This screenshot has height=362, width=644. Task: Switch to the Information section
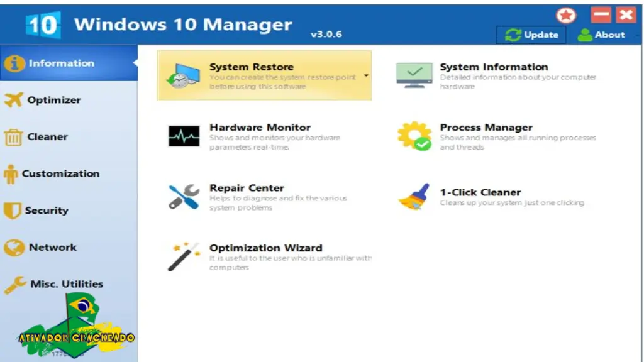coord(69,63)
